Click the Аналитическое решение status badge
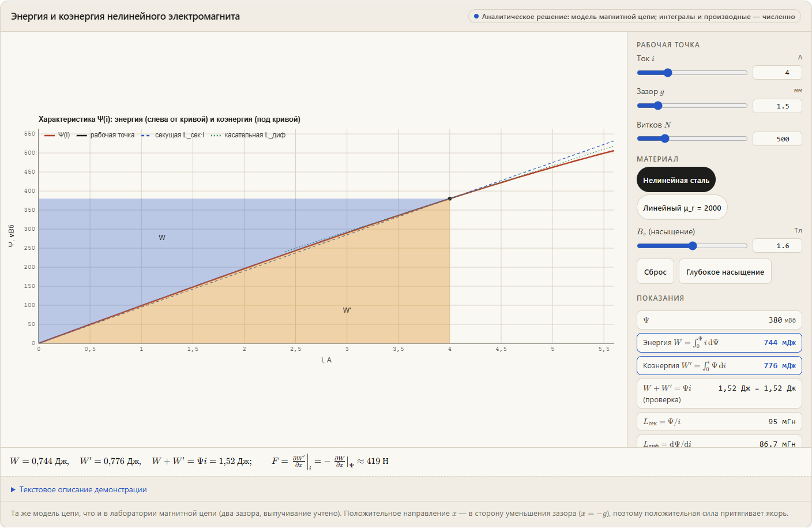This screenshot has height=528, width=812. [634, 17]
